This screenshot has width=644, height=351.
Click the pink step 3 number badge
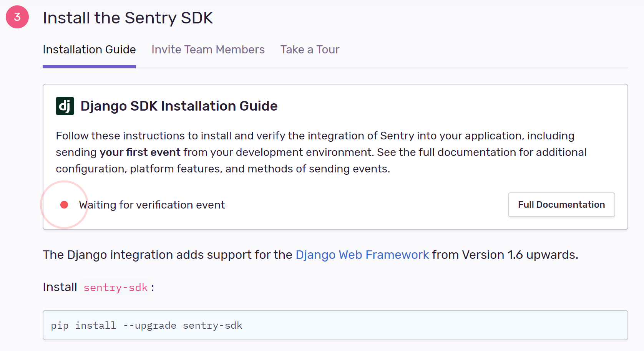pos(17,17)
